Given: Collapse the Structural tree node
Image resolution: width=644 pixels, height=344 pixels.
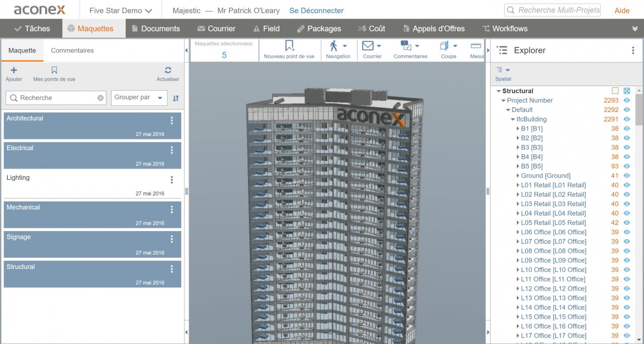Looking at the screenshot, I should click(x=499, y=91).
